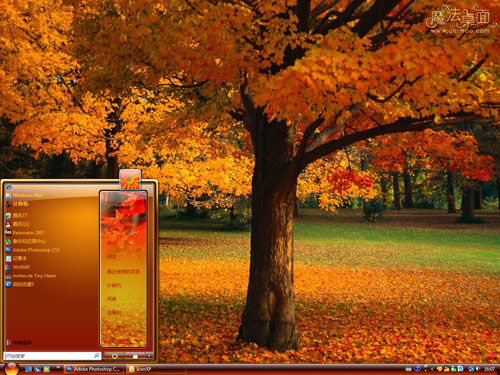Viewport: 500px width, 375px height.
Task: Click the flower user picture atop the Start menu
Action: click(130, 180)
